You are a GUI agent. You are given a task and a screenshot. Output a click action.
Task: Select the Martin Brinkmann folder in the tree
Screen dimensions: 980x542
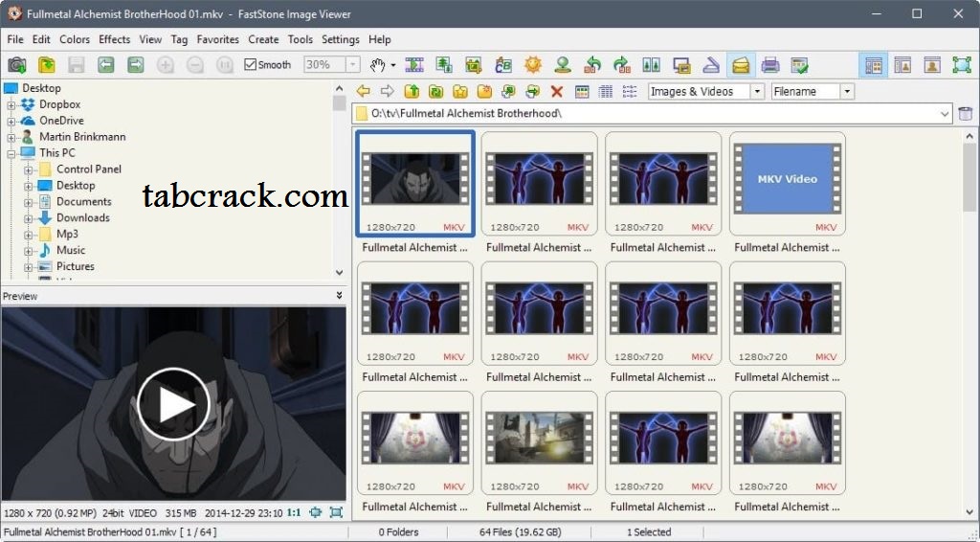pyautogui.click(x=82, y=136)
